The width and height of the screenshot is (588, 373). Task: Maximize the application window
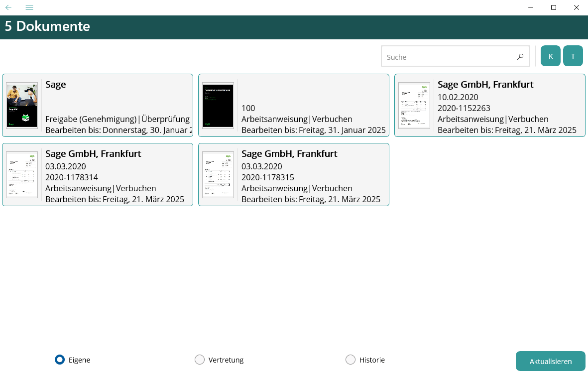coord(554,7)
